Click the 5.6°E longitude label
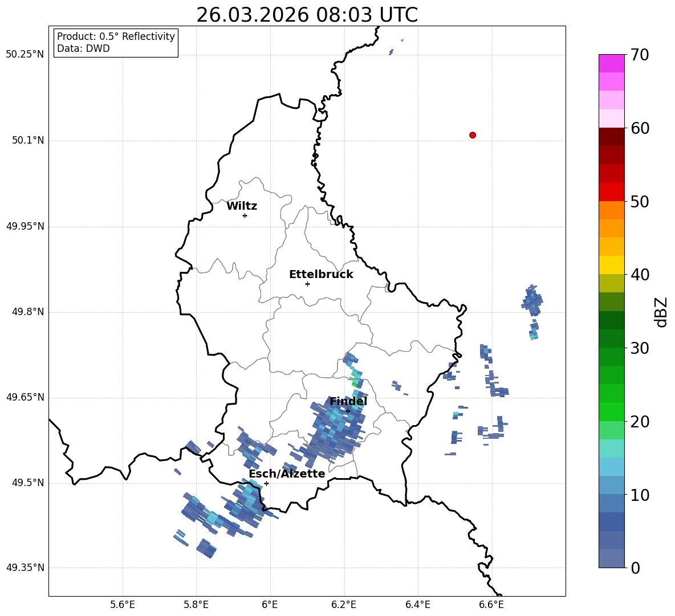The image size is (675, 616). (122, 605)
